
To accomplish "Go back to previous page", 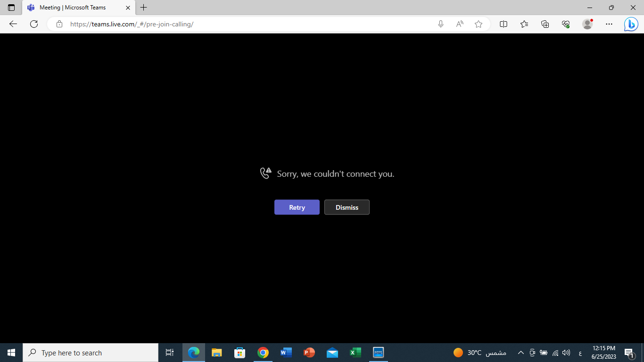I will pyautogui.click(x=13, y=24).
